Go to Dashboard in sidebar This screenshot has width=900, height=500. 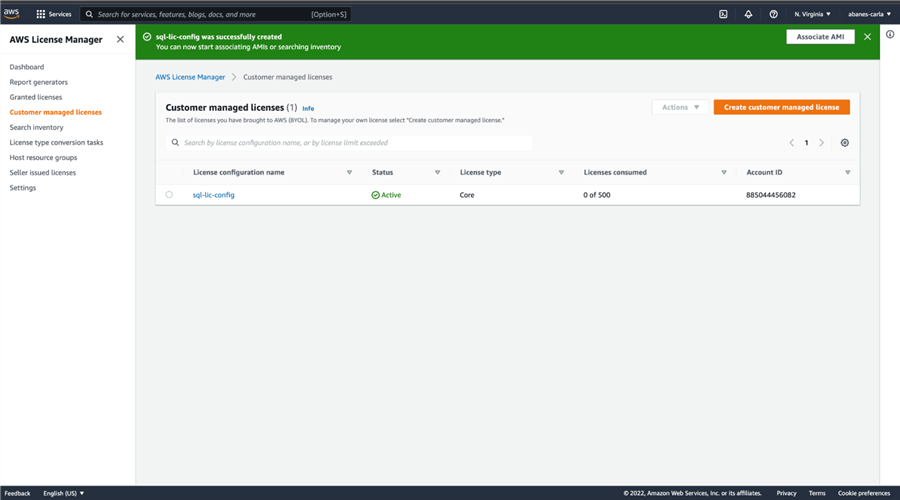(26, 67)
